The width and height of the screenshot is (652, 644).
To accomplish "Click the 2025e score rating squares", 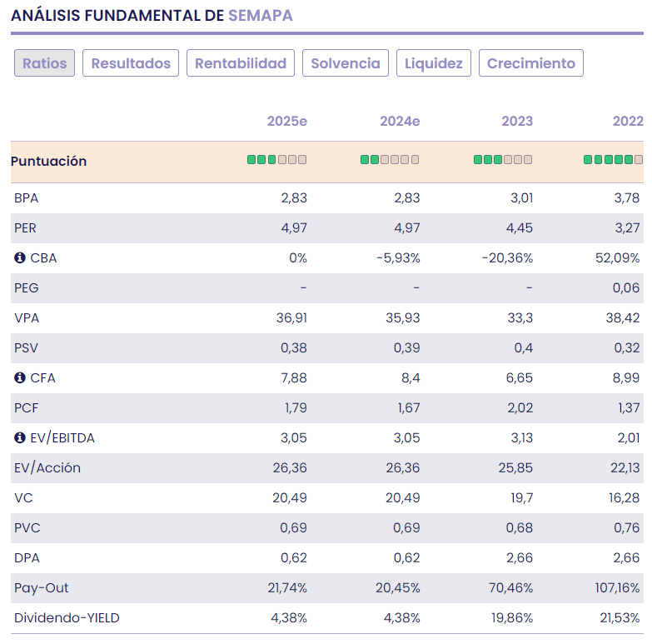I will (x=276, y=160).
